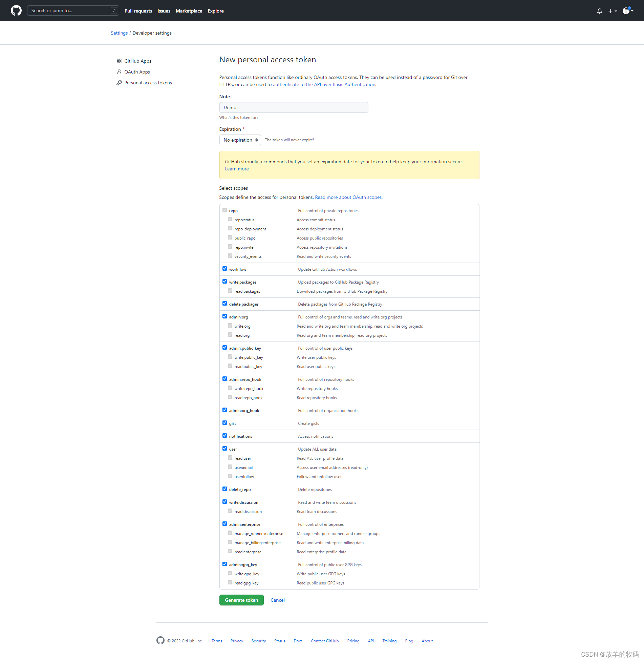This screenshot has height=661, width=644.
Task: Open the Docs footer link
Action: pos(298,641)
